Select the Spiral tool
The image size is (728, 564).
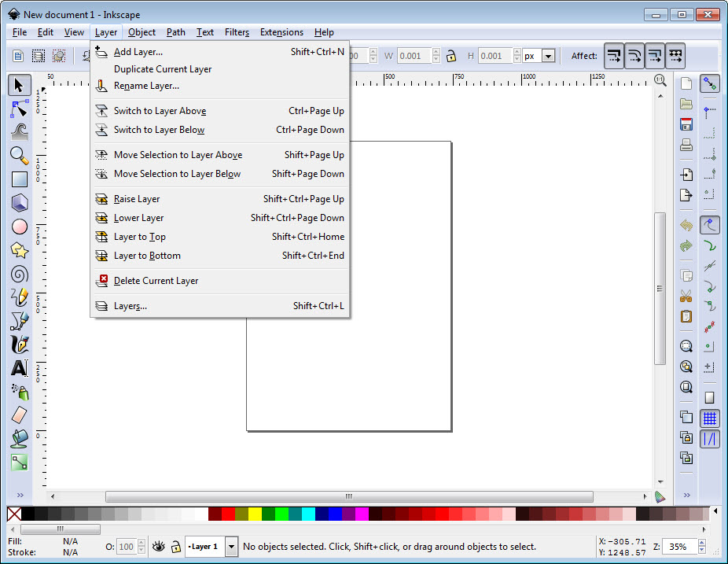pos(19,274)
